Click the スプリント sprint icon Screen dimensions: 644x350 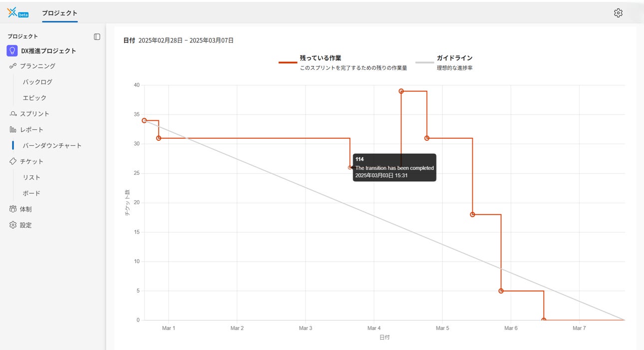(x=13, y=114)
